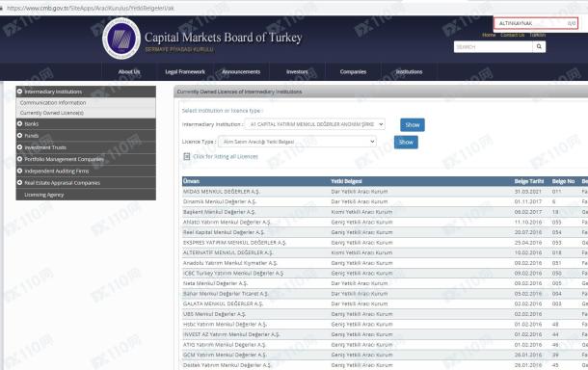Expand Independent Auditing Firms section
588x370 pixels.
pyautogui.click(x=19, y=171)
